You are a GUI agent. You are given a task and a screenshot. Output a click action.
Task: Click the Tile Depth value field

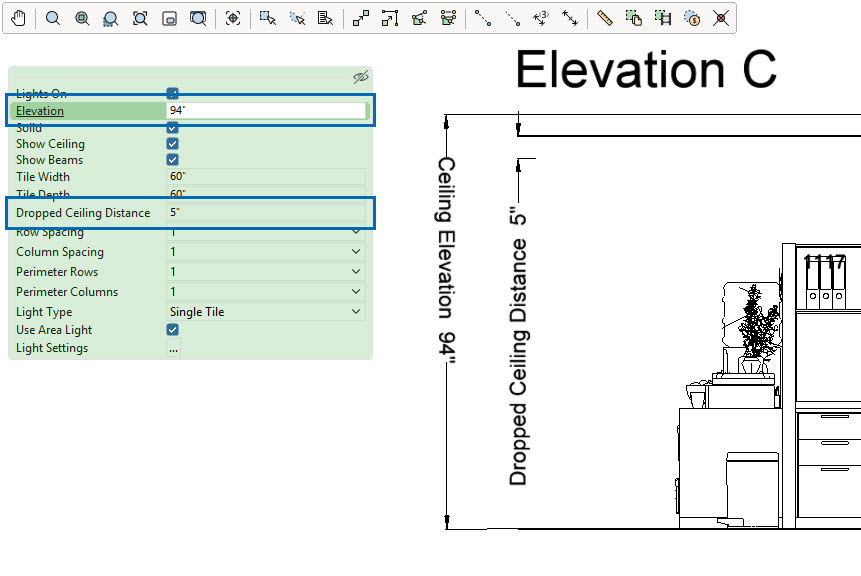(266, 193)
